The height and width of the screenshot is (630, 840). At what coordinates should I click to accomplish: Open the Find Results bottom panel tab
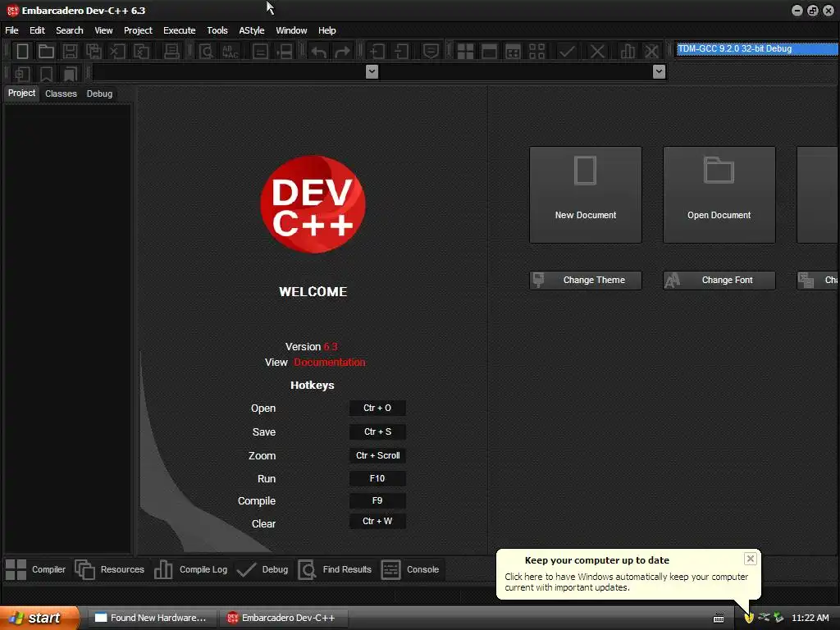pos(335,569)
